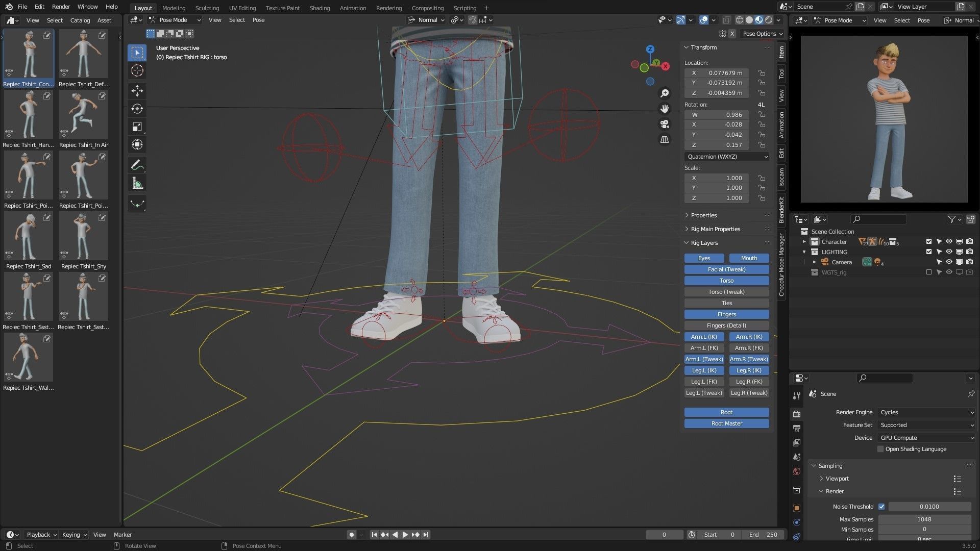This screenshot has width=980, height=551.
Task: Open the Catalog menu in asset browser
Action: pos(80,20)
